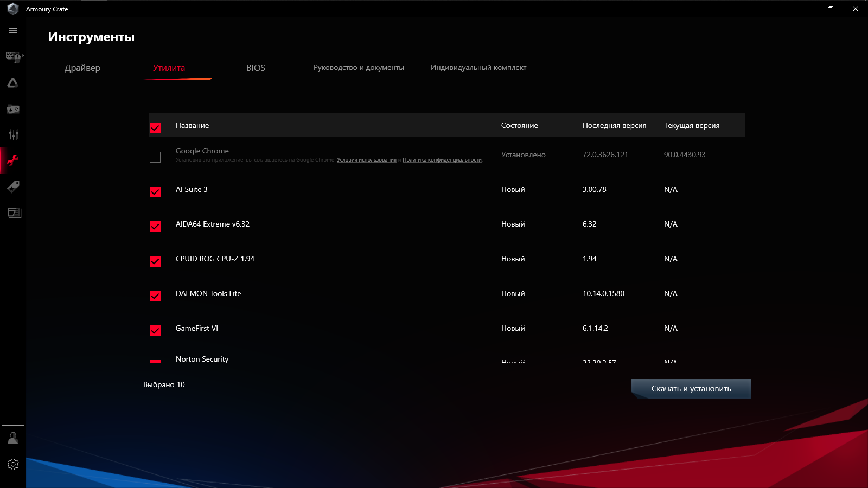The height and width of the screenshot is (488, 868).
Task: Open Game Library controller icon
Action: pos(13,109)
